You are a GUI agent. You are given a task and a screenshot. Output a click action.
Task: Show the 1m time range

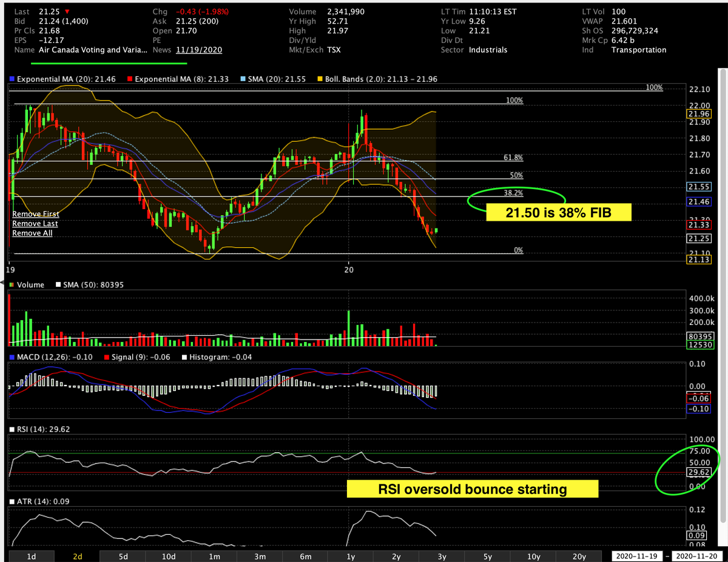pos(214,557)
